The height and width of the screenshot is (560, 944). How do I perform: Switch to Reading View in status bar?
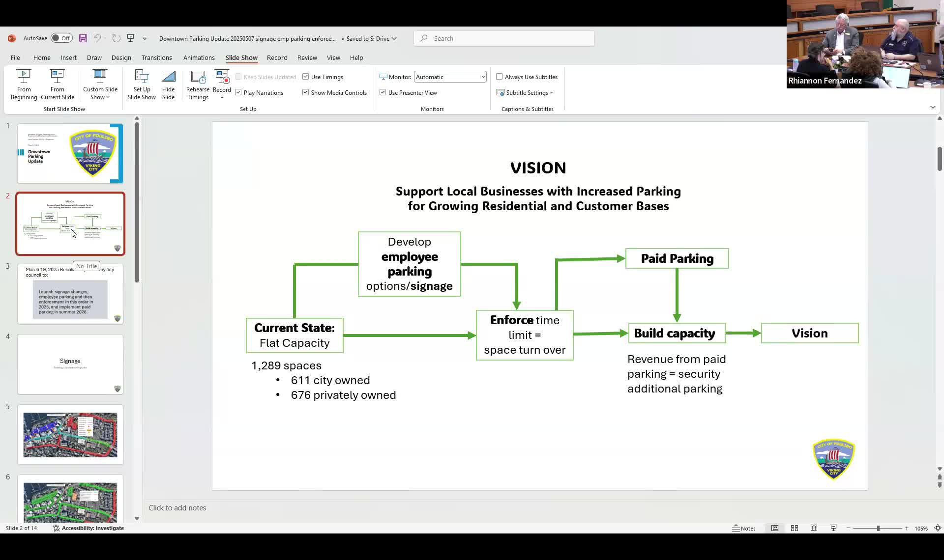814,528
